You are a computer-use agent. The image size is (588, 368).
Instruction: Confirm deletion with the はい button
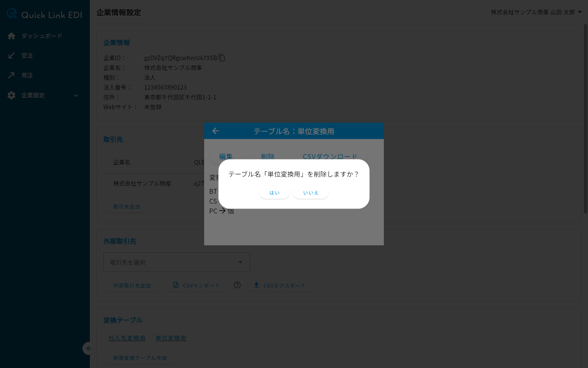click(x=274, y=193)
